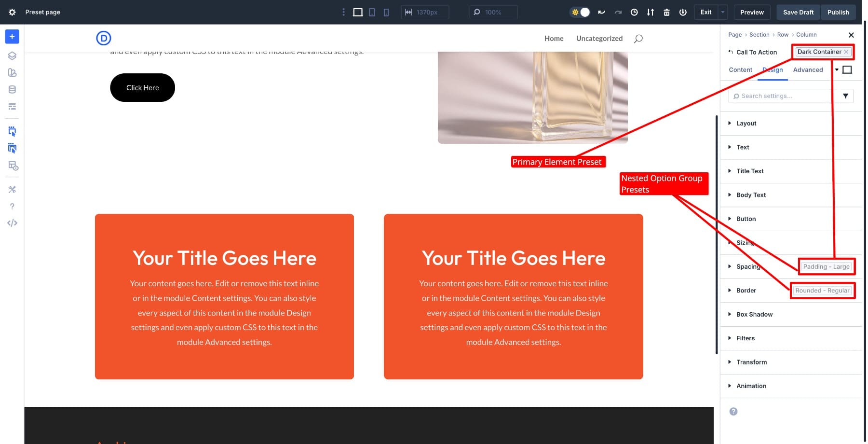Click the style preview swatch beside Advanced tab
Viewport: 868px width, 444px height.
click(847, 69)
